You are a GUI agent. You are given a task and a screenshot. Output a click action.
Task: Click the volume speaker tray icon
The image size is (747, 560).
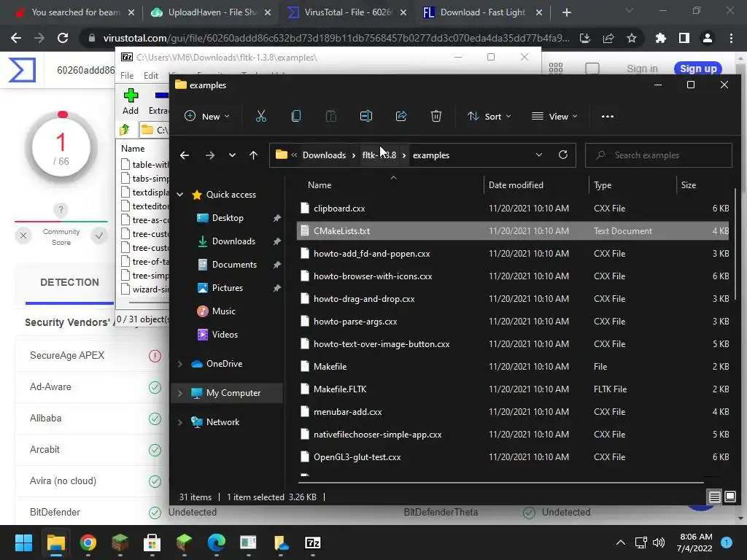pyautogui.click(x=659, y=542)
